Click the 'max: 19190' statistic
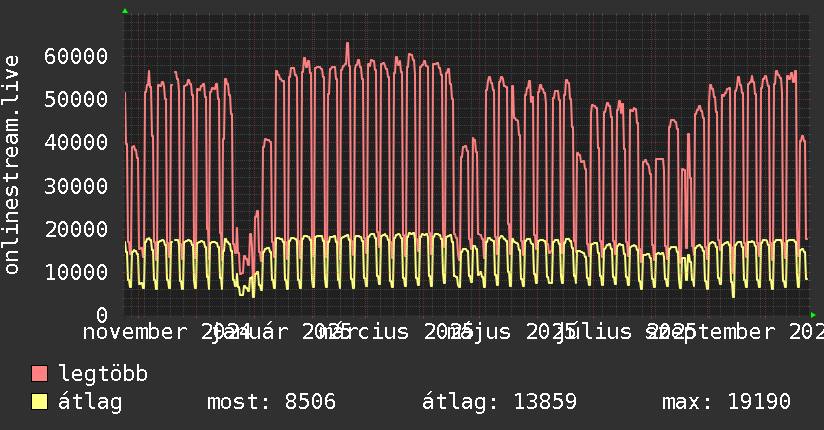The height and width of the screenshot is (430, 824). tap(726, 402)
